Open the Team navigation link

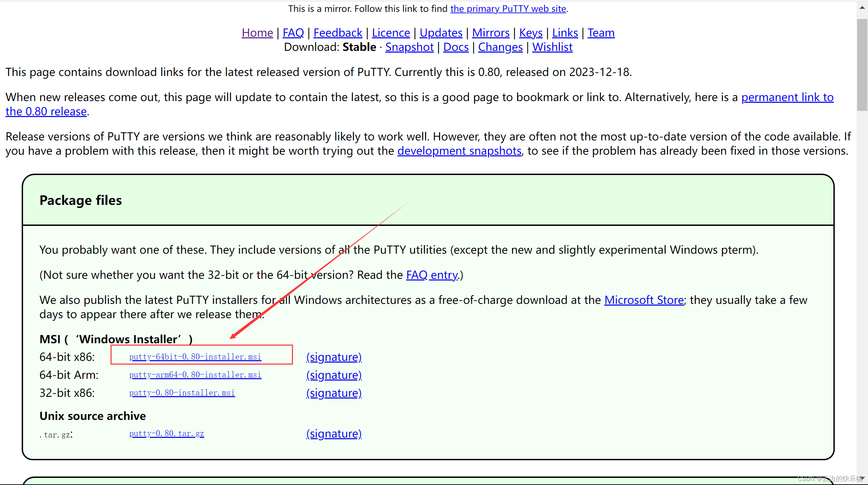(601, 33)
